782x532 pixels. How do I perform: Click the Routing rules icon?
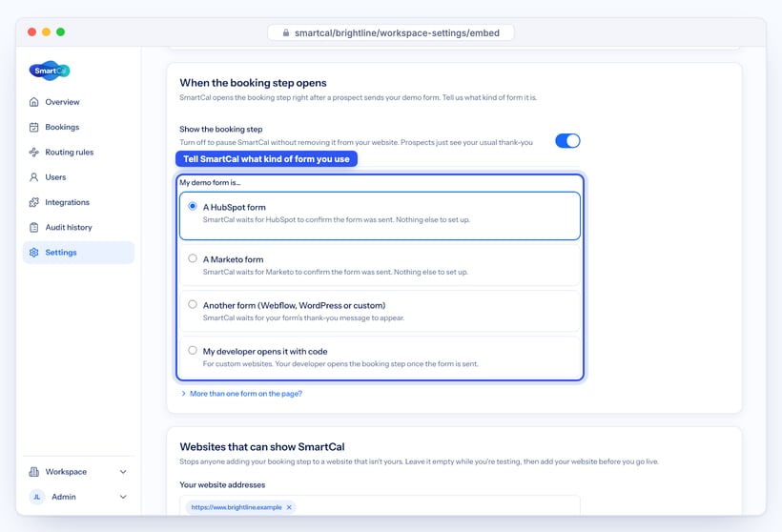tap(34, 153)
